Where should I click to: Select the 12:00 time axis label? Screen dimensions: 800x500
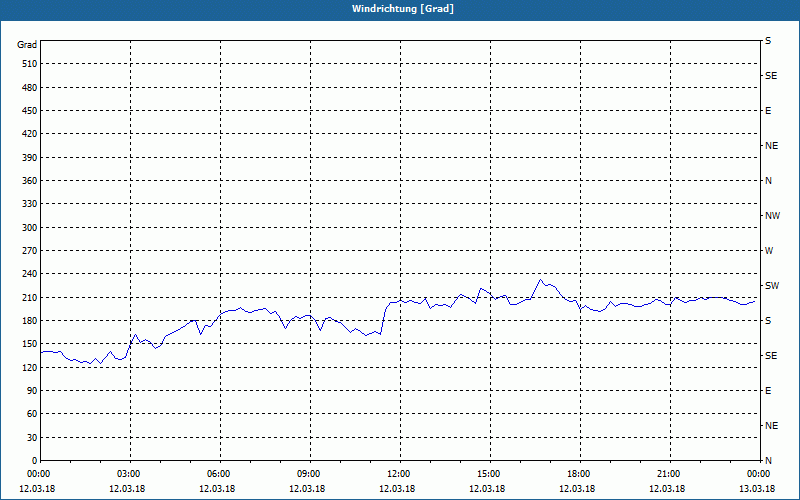(x=399, y=474)
